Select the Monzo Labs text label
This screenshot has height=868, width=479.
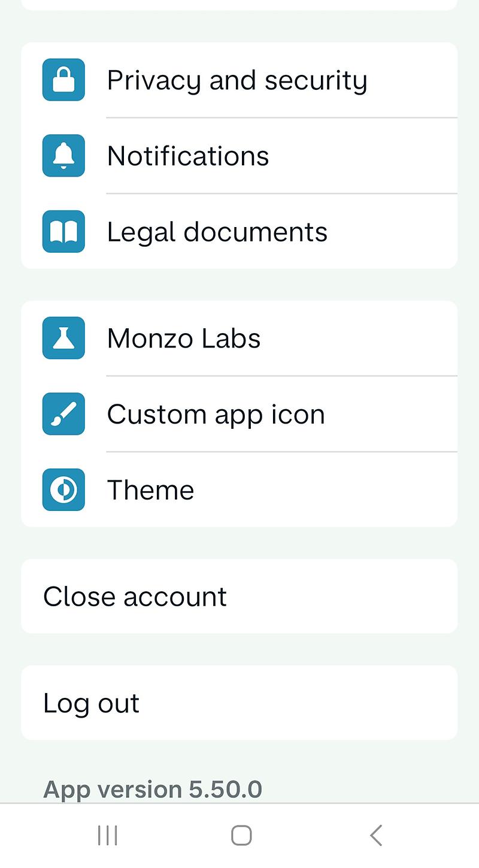(x=184, y=338)
